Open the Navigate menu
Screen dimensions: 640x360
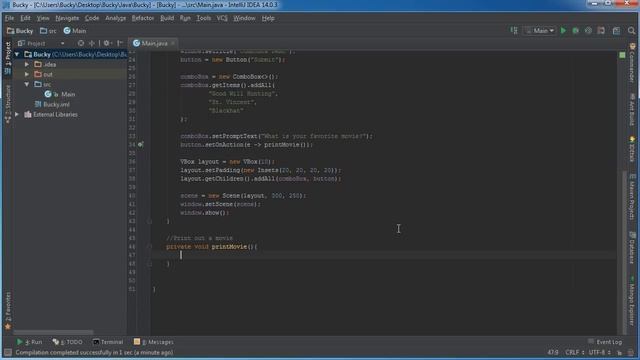tap(67, 18)
